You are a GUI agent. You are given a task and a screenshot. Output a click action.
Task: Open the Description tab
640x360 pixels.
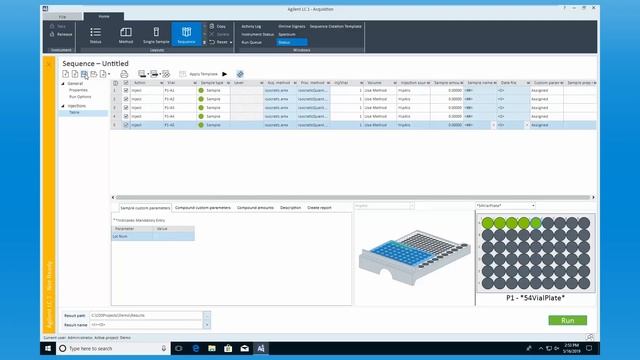click(x=291, y=208)
